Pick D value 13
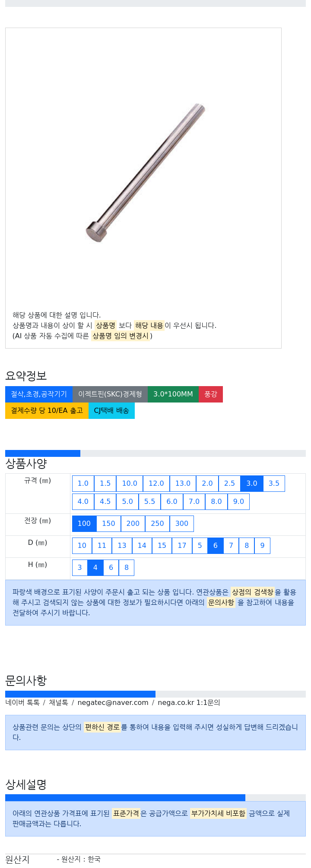 (122, 546)
